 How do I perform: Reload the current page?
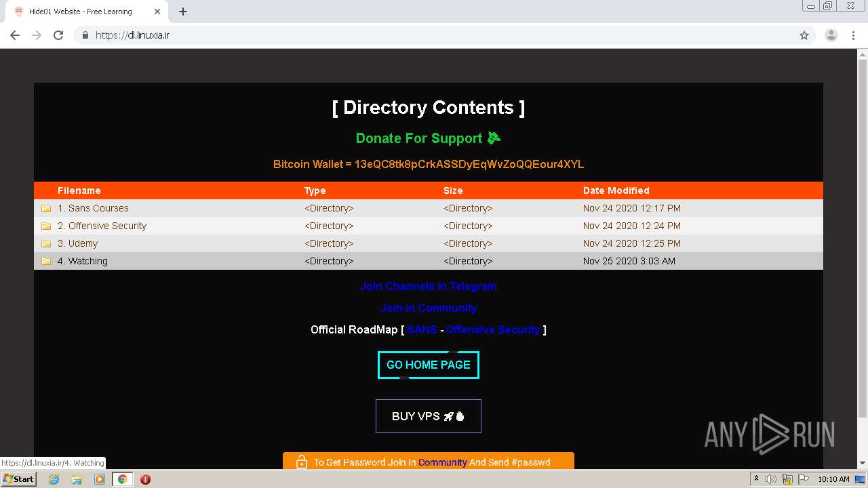click(58, 35)
